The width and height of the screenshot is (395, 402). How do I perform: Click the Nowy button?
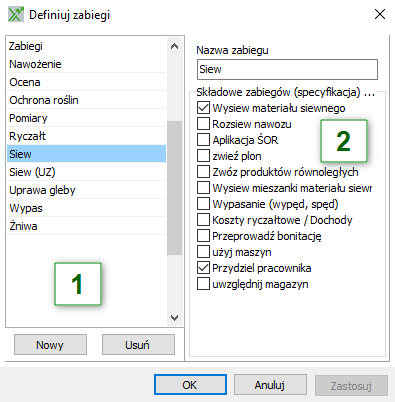click(50, 345)
